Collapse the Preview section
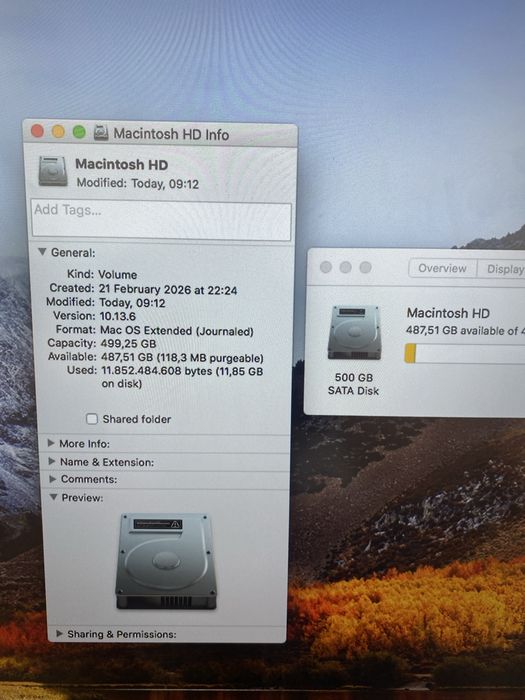The image size is (525, 700). tap(54, 497)
